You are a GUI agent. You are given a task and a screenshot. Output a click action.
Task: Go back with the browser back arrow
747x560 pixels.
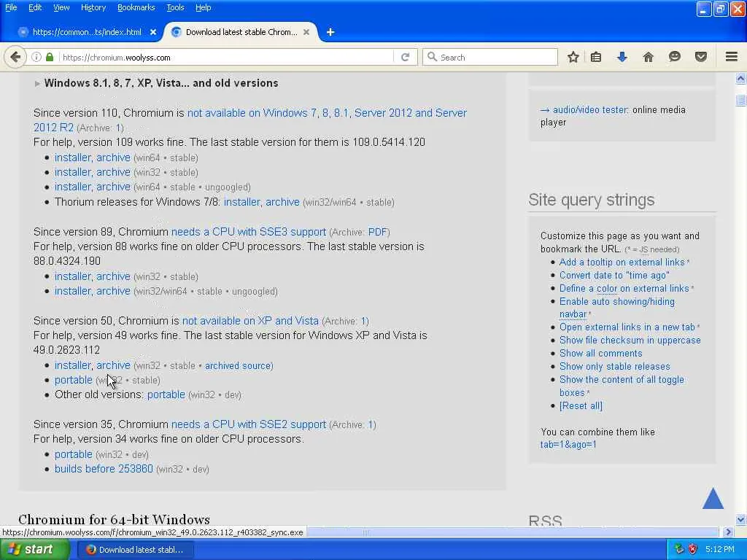15,57
